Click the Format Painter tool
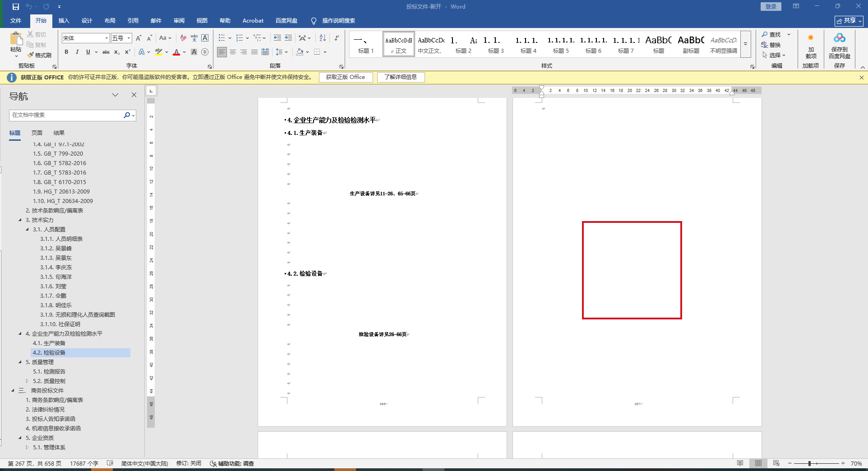Viewport: 868px width, 471px height. pyautogui.click(x=39, y=55)
